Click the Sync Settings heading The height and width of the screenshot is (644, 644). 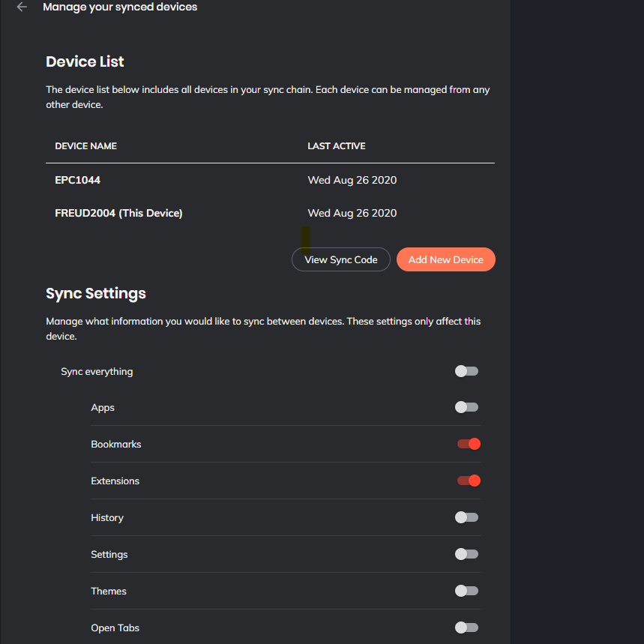(x=96, y=293)
